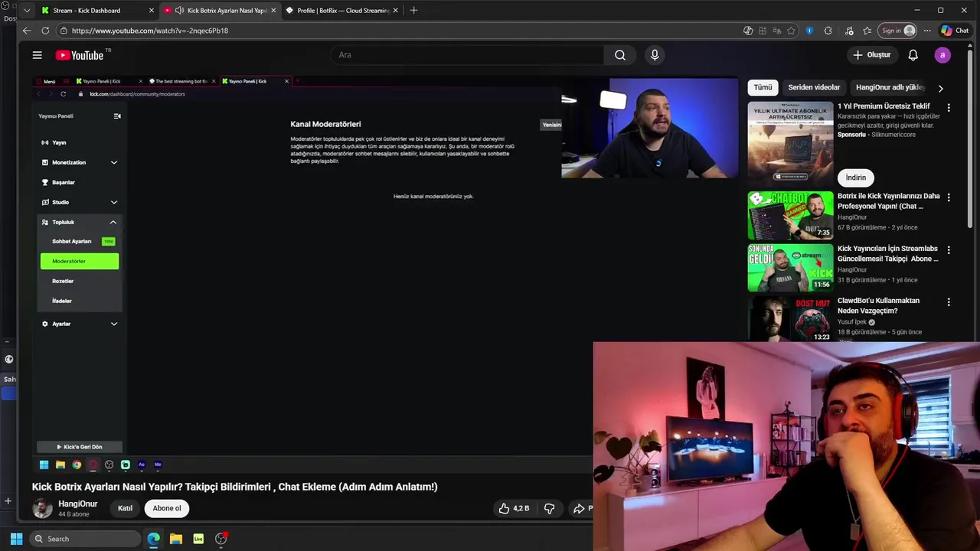Screen dimensions: 980x551
Task: Open OBS Studio from the taskbar
Action: tap(221, 539)
